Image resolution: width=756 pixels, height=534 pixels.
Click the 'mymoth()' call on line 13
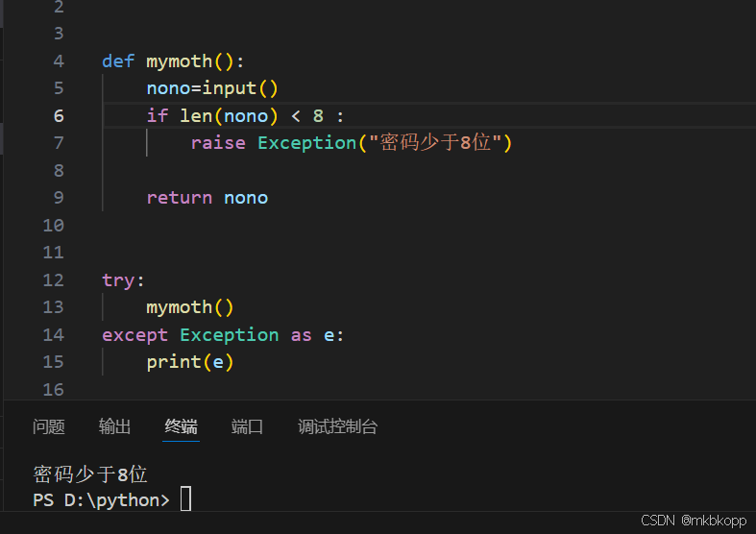click(x=190, y=307)
